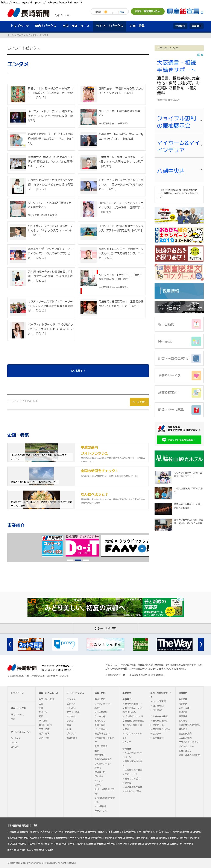Open 県内トピックス nav menu item
Image resolution: width=211 pixels, height=868 pixels.
pos(46,26)
